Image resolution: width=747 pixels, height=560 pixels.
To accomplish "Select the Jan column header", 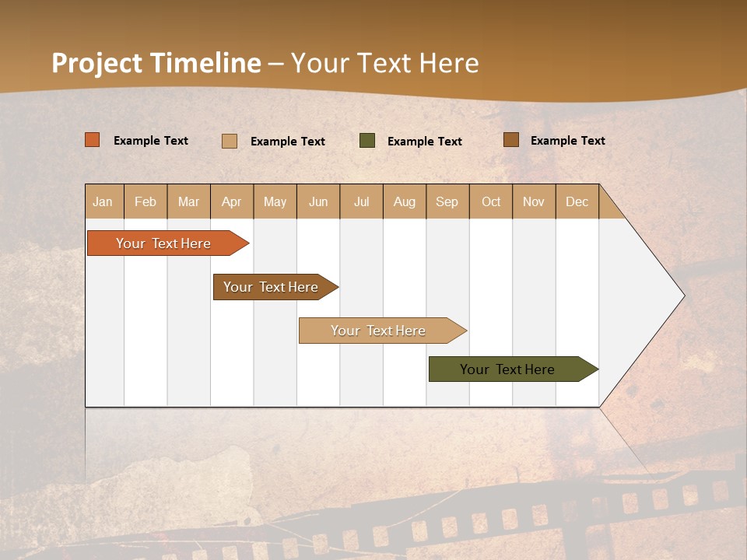I will coord(103,201).
